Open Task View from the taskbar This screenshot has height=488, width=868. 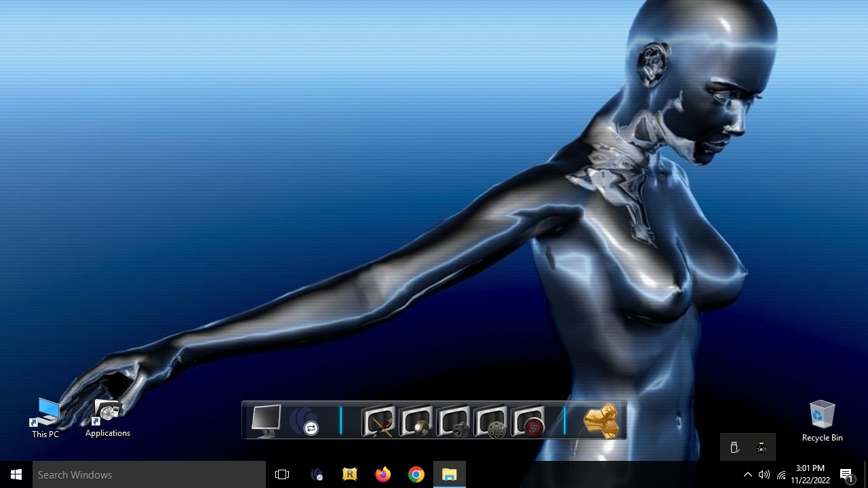point(282,474)
